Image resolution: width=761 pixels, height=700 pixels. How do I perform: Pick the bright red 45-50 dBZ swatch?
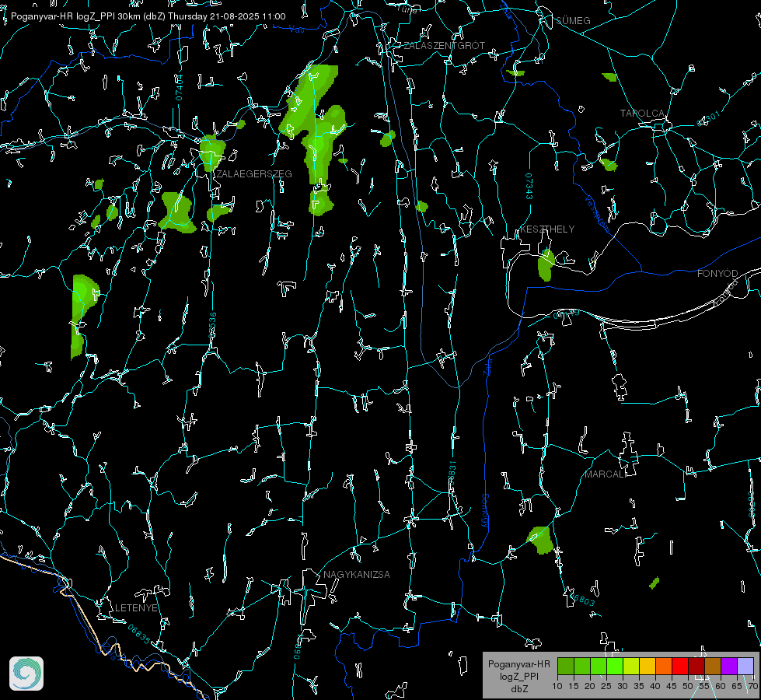point(680,666)
